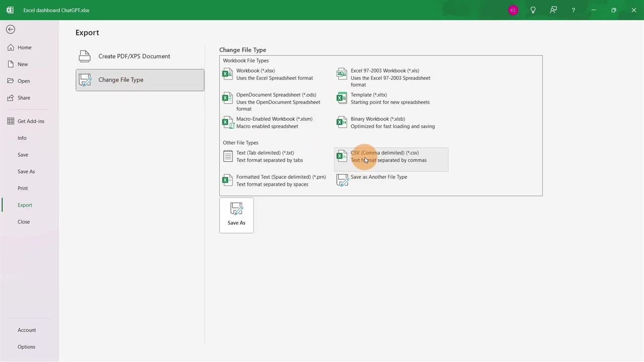The image size is (644, 362).
Task: Click the Get Add-ins grid icon
Action: click(x=11, y=121)
